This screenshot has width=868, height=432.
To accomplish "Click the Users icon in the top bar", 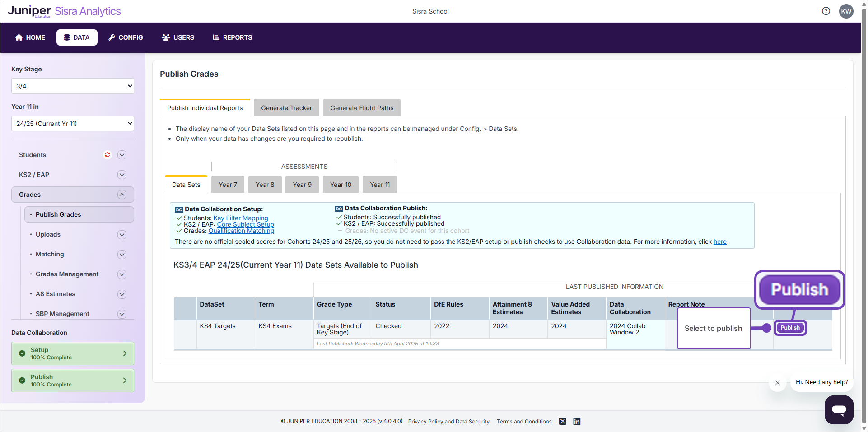I will [166, 37].
